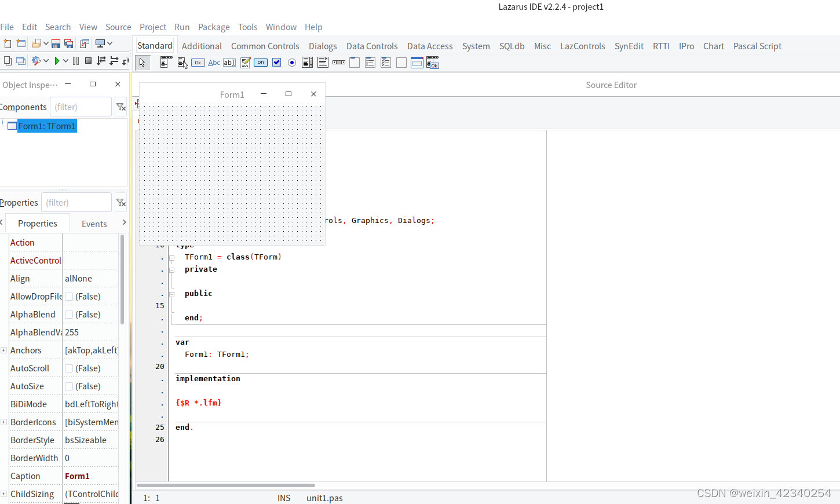Click the Align value 'alNone'
The image size is (840, 504).
(x=78, y=279)
